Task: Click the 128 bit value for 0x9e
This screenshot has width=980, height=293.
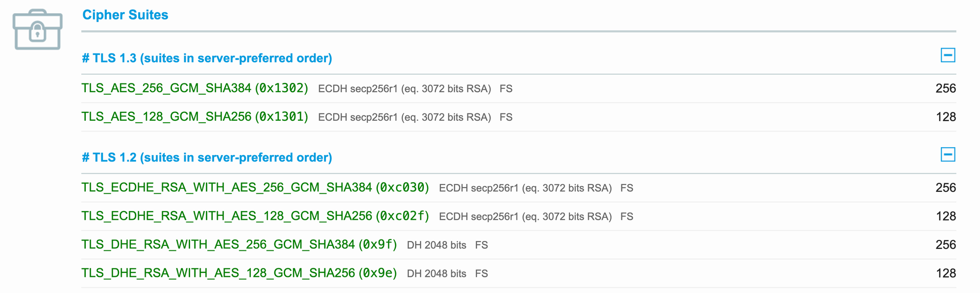Action: click(946, 273)
